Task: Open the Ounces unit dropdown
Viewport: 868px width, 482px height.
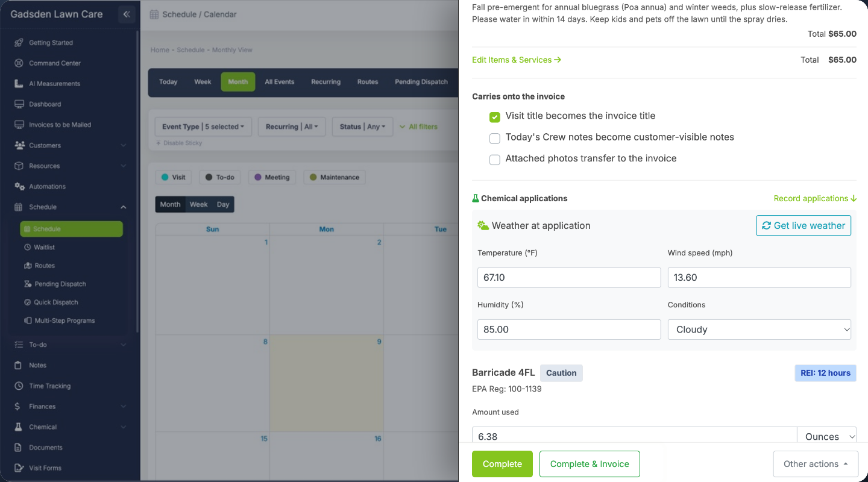Action: 826,437
